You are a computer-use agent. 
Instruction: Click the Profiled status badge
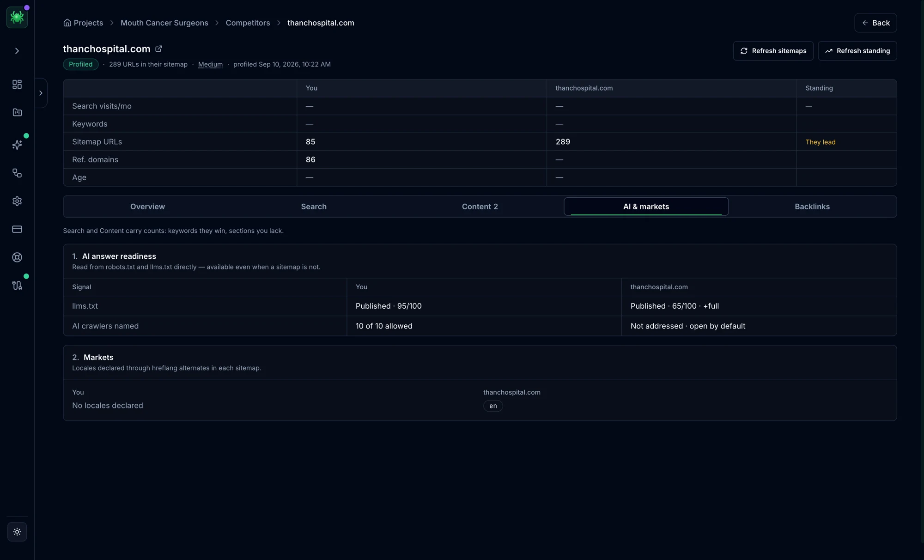tap(81, 64)
